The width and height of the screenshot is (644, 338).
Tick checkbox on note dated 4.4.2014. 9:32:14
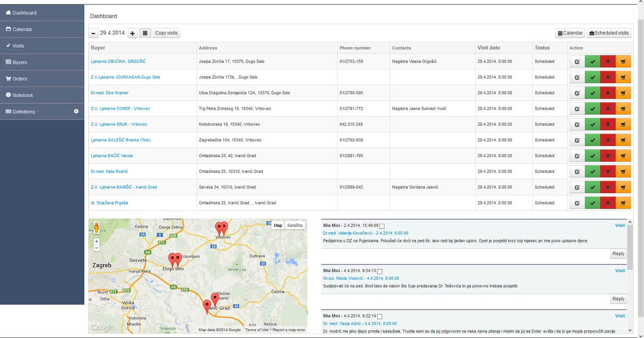380,317
